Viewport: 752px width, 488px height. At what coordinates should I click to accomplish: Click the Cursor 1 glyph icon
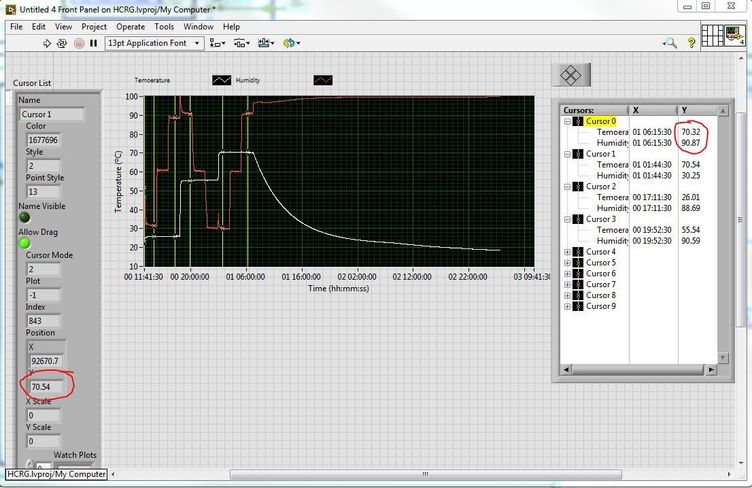[x=578, y=154]
